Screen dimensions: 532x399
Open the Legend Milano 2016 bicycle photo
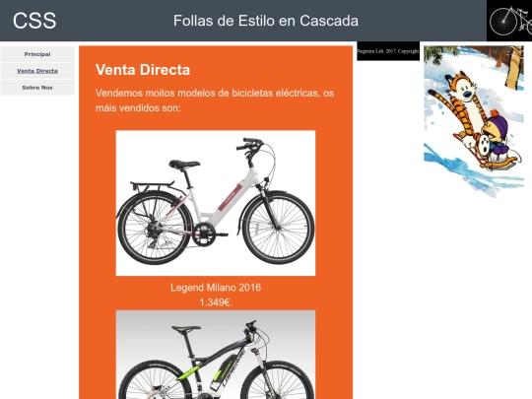(216, 203)
